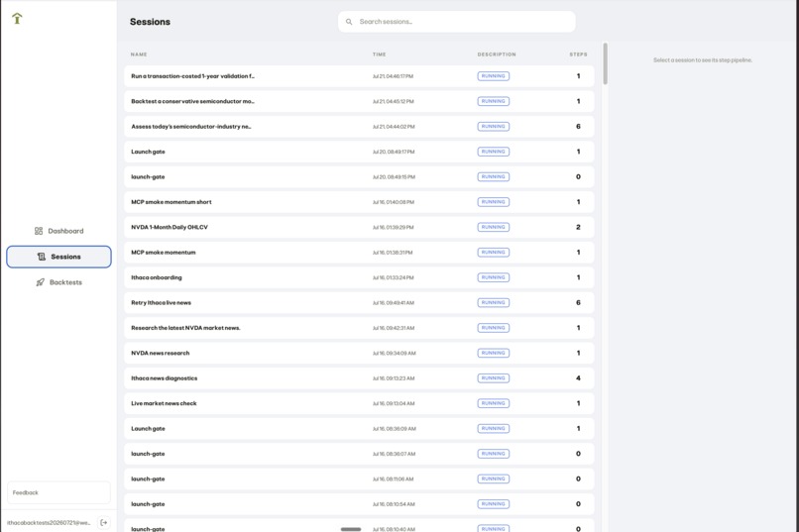
Task: Go to the Backtests section
Action: pyautogui.click(x=58, y=282)
